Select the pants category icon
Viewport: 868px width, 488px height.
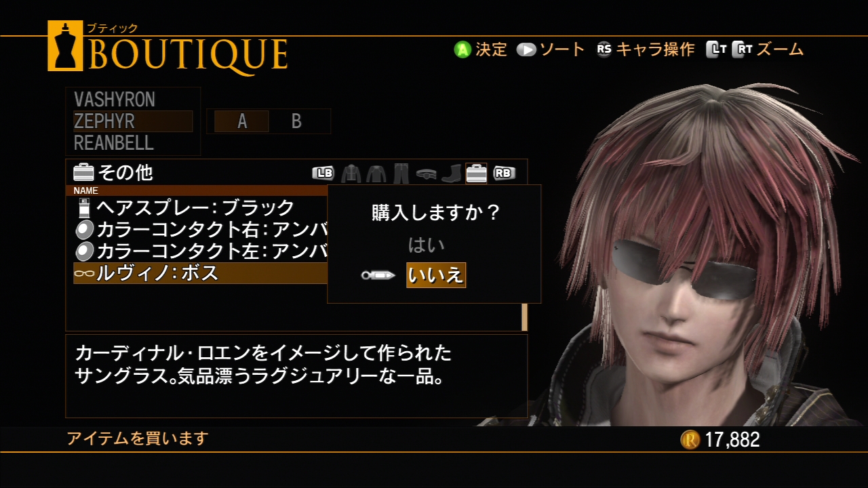401,174
